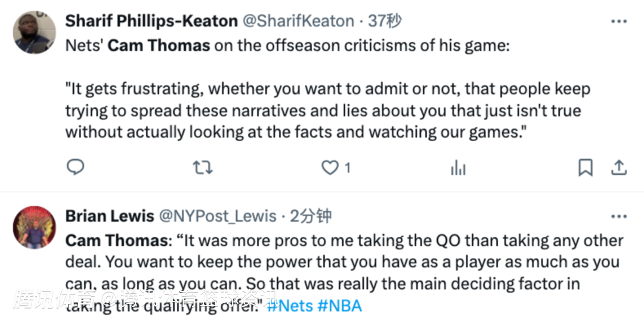Image resolution: width=644 pixels, height=320 pixels.
Task: Bookmark Sharif Phillips-Keaton's tweet
Action: 586,168
